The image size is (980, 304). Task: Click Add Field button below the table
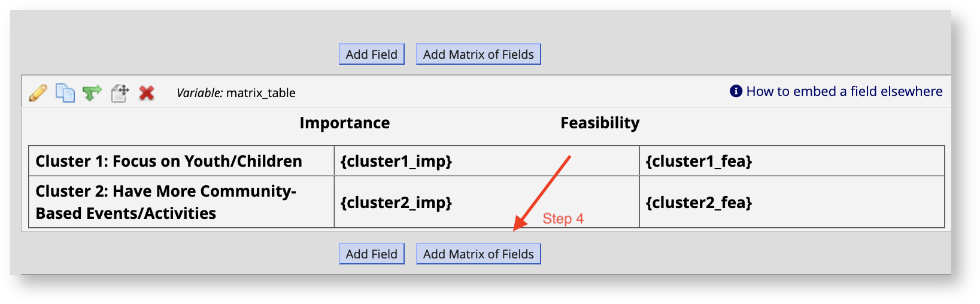[x=372, y=254]
